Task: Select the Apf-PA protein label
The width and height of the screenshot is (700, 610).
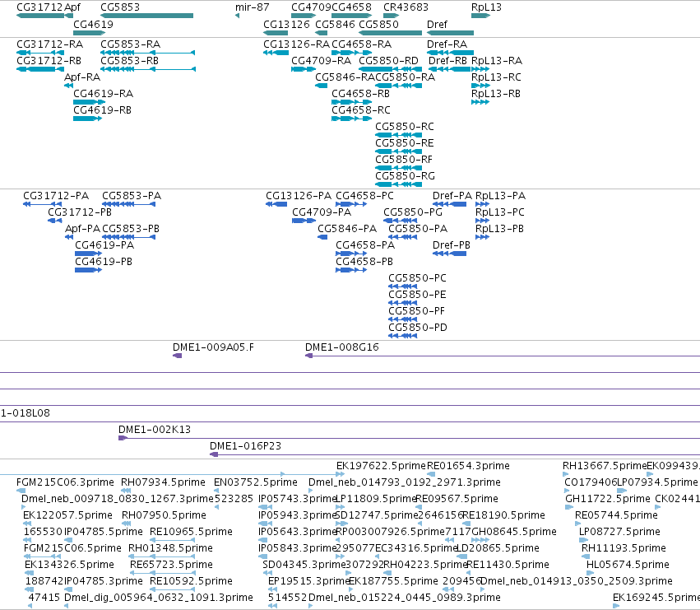Action: point(82,228)
